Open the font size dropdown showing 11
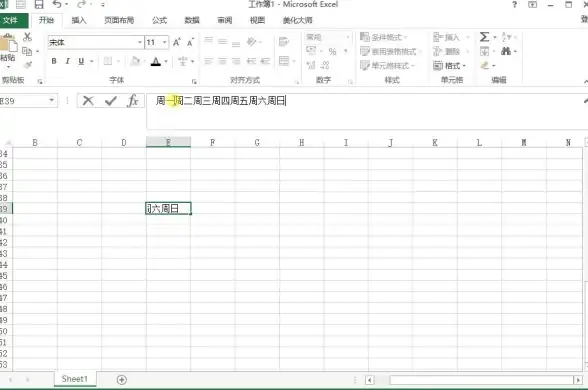Image resolution: width=588 pixels, height=390 pixels. click(165, 42)
